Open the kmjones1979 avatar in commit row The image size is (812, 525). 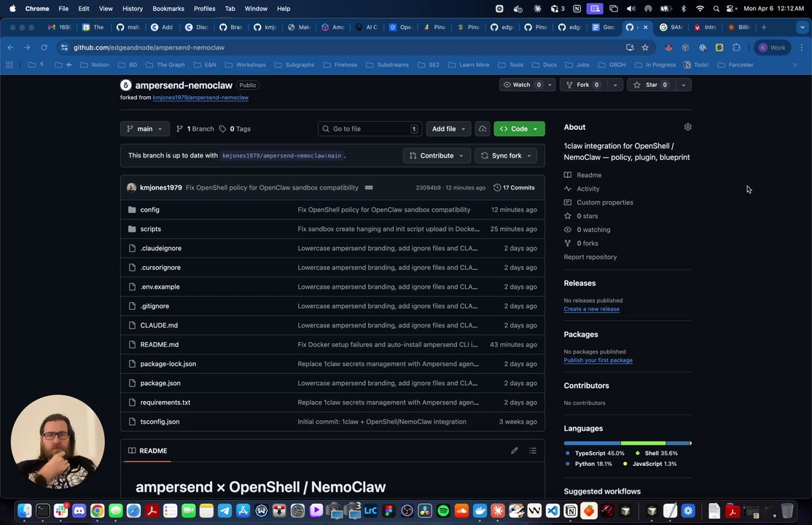[x=131, y=187]
